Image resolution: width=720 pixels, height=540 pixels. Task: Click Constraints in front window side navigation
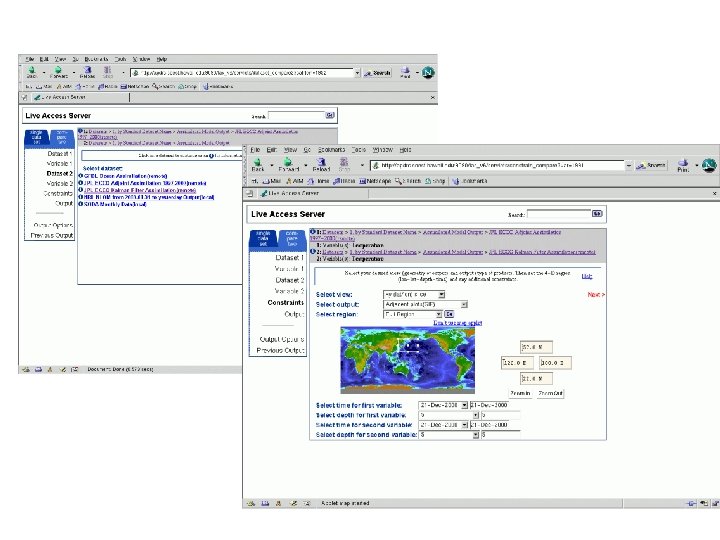click(285, 303)
